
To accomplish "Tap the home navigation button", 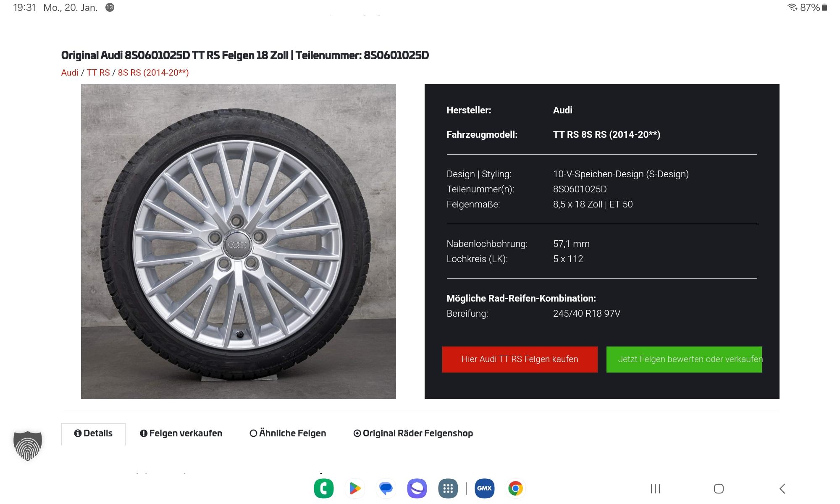I will (719, 488).
